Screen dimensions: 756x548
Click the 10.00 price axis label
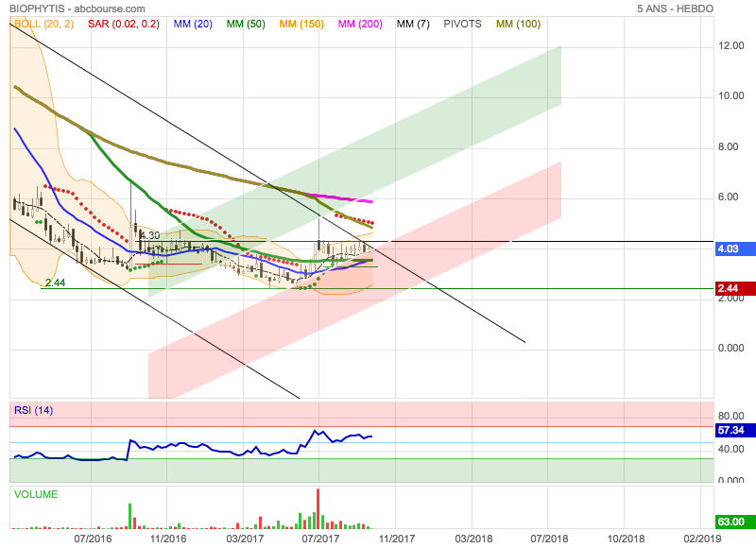click(731, 96)
